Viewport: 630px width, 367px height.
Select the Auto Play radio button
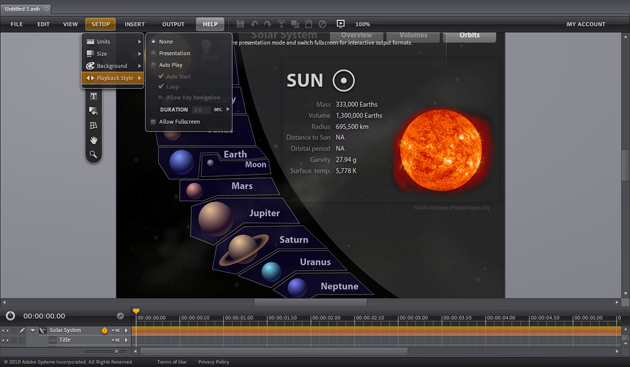(x=153, y=65)
